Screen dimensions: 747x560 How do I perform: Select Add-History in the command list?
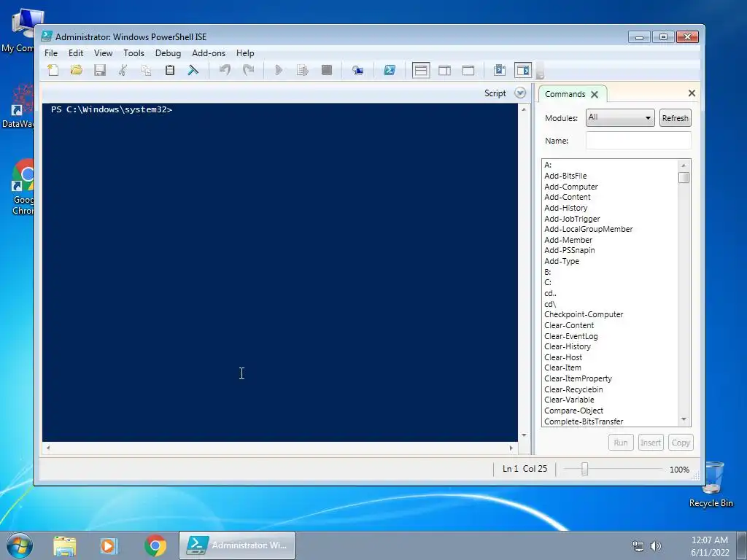tap(565, 208)
